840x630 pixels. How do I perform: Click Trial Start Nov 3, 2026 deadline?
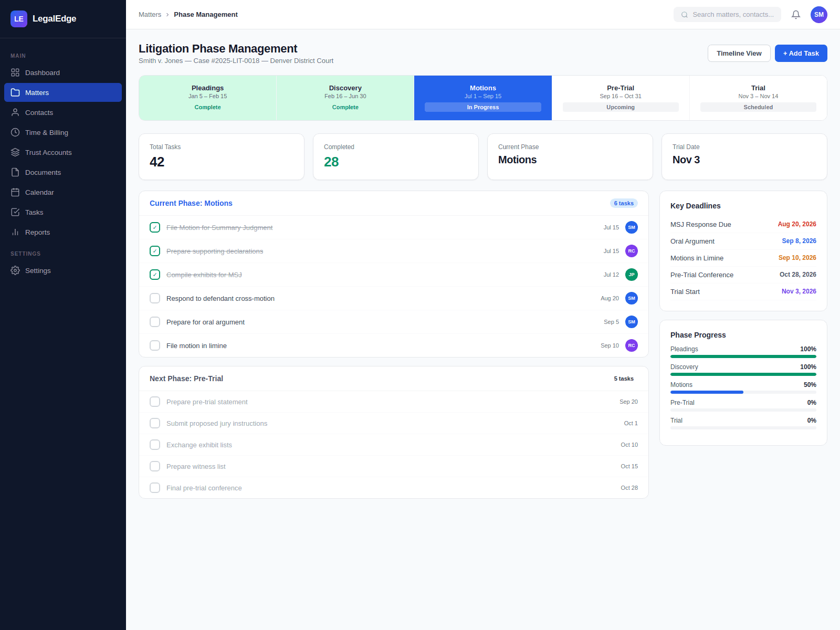pos(743,291)
